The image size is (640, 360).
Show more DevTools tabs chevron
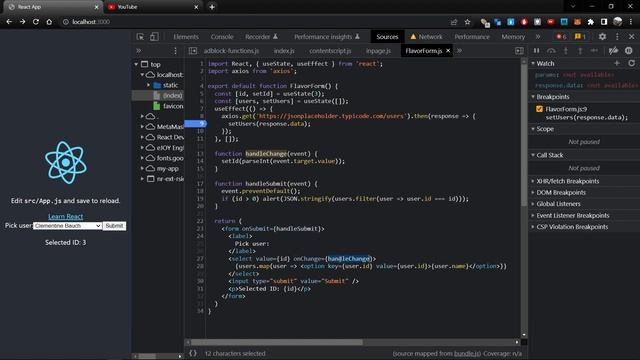point(538,37)
